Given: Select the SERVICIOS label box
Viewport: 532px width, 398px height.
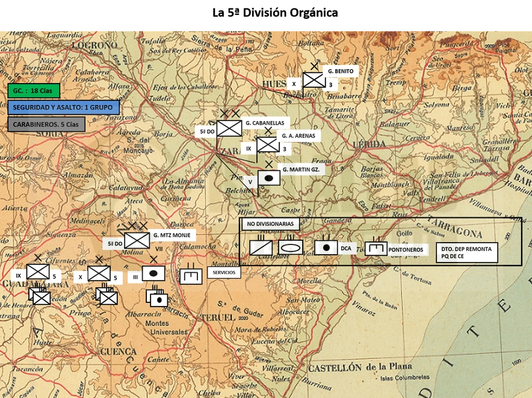Looking at the screenshot, I should point(224,272).
